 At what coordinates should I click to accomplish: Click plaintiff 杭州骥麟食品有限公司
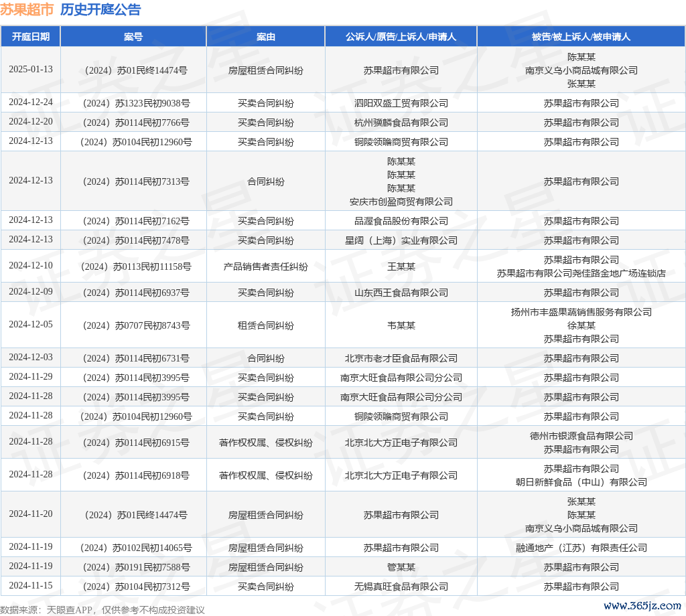(401, 123)
